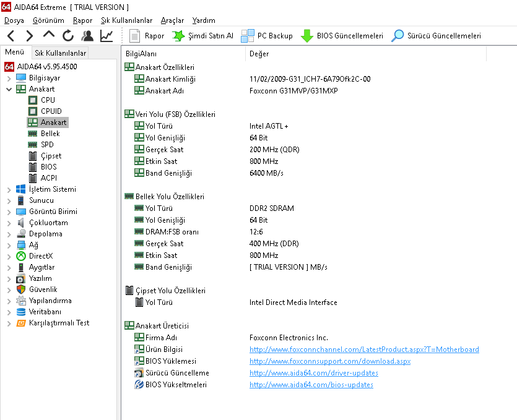The width and height of the screenshot is (517, 420).
Task: Expand the İşletim Sistemi tree node
Action: click(x=9, y=190)
